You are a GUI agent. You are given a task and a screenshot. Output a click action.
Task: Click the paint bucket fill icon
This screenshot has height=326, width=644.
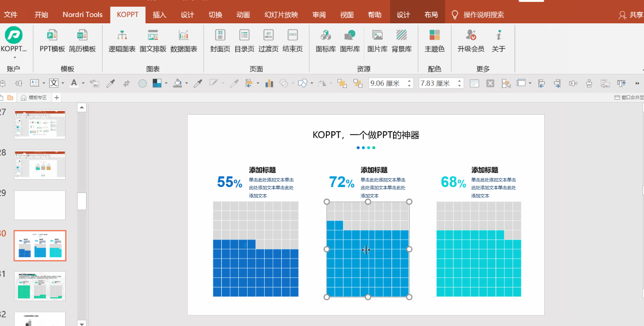click(x=178, y=83)
